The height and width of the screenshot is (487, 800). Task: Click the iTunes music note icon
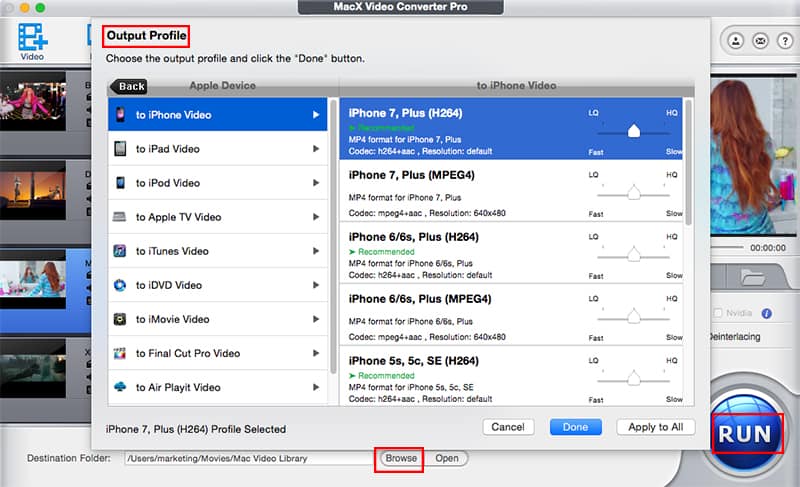pyautogui.click(x=120, y=251)
